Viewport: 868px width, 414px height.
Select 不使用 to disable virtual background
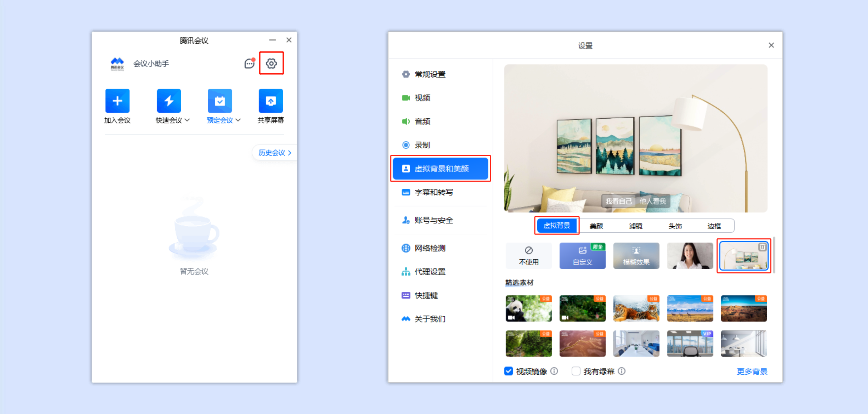tap(528, 255)
